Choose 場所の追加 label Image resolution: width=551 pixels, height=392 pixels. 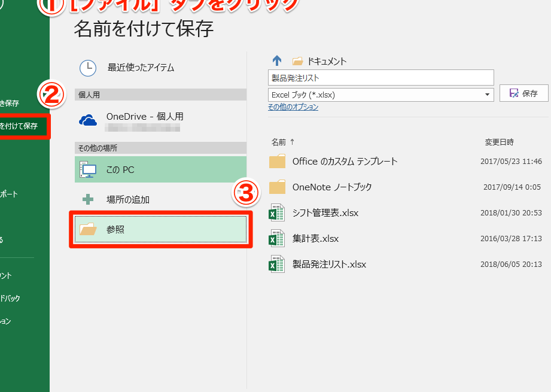[x=128, y=200]
